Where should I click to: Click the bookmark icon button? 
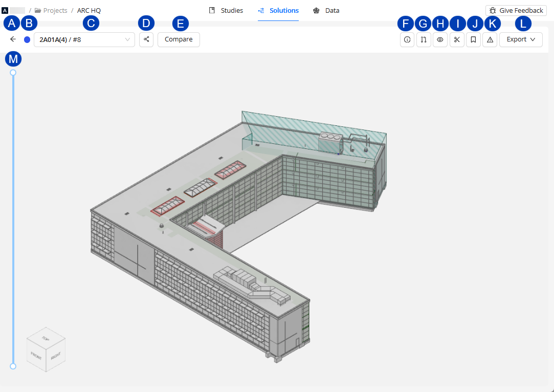click(474, 39)
